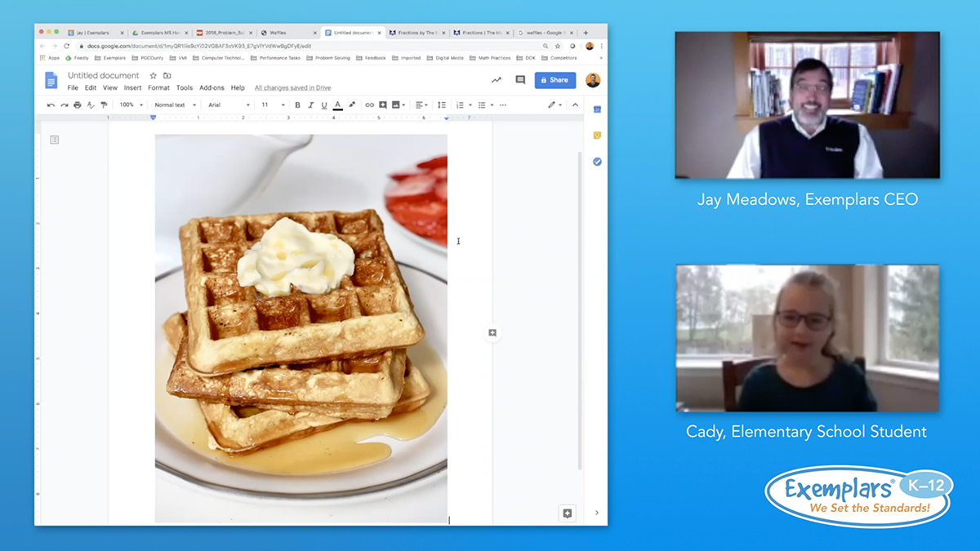The image size is (980, 551).
Task: Toggle bold formatting
Action: [297, 105]
